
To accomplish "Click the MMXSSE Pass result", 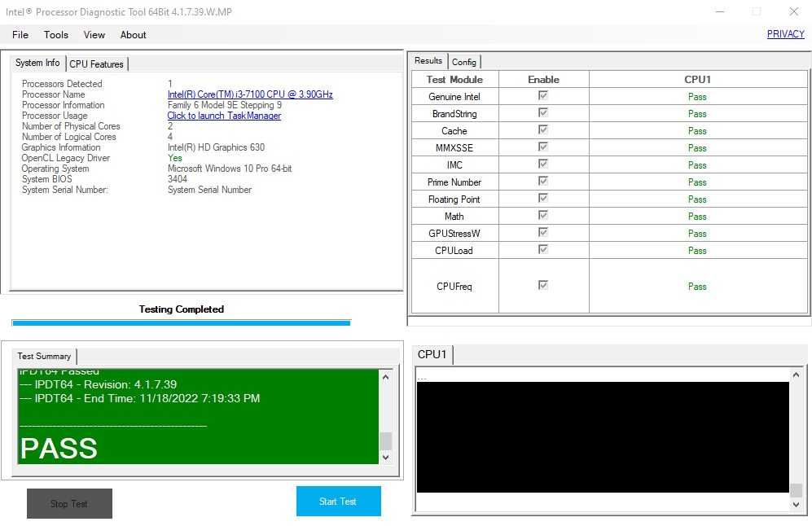I will pyautogui.click(x=697, y=148).
